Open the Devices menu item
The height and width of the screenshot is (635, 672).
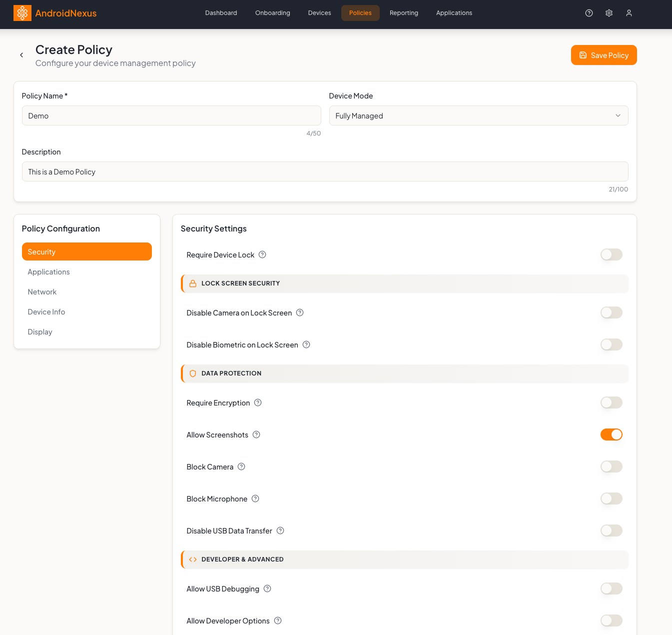pyautogui.click(x=319, y=12)
